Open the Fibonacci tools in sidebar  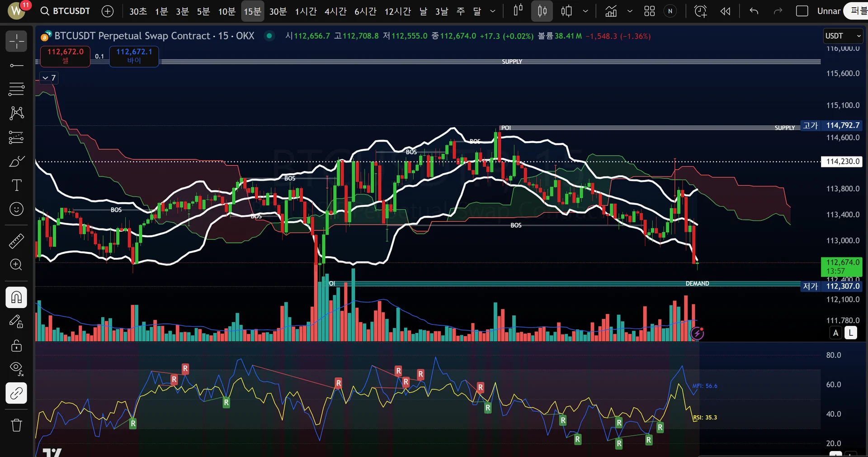(x=16, y=89)
